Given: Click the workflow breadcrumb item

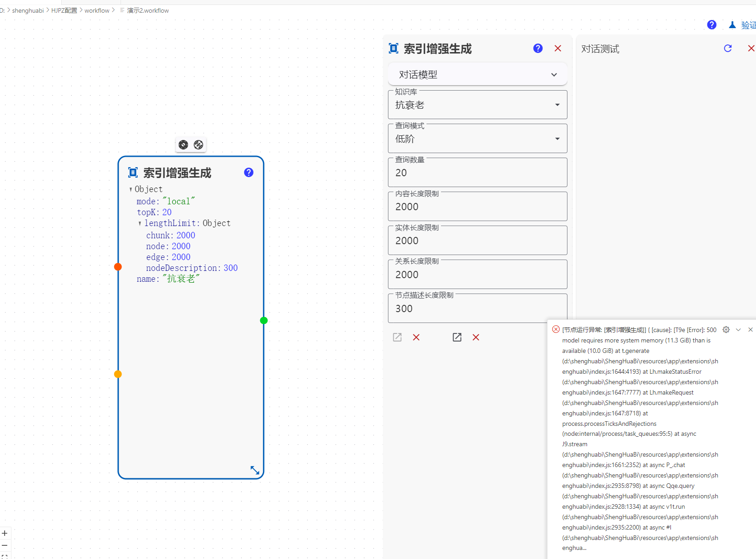Looking at the screenshot, I should click(x=97, y=10).
